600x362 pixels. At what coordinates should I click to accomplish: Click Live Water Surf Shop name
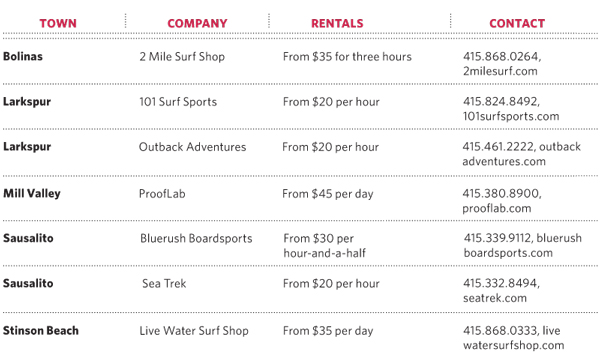pyautogui.click(x=194, y=331)
